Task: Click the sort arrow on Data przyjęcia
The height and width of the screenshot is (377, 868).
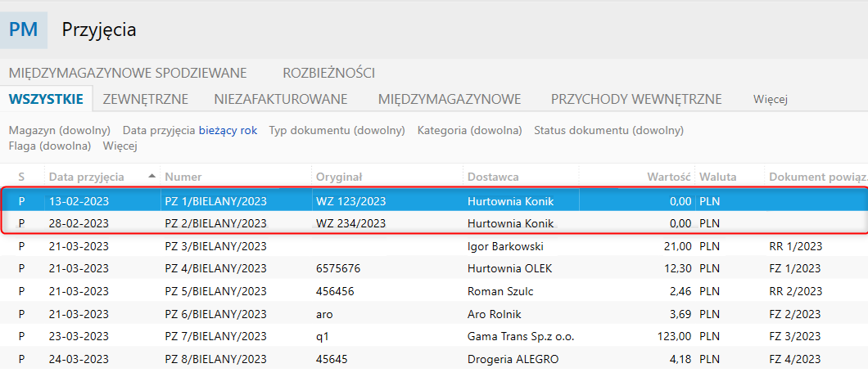Action: pos(151,177)
